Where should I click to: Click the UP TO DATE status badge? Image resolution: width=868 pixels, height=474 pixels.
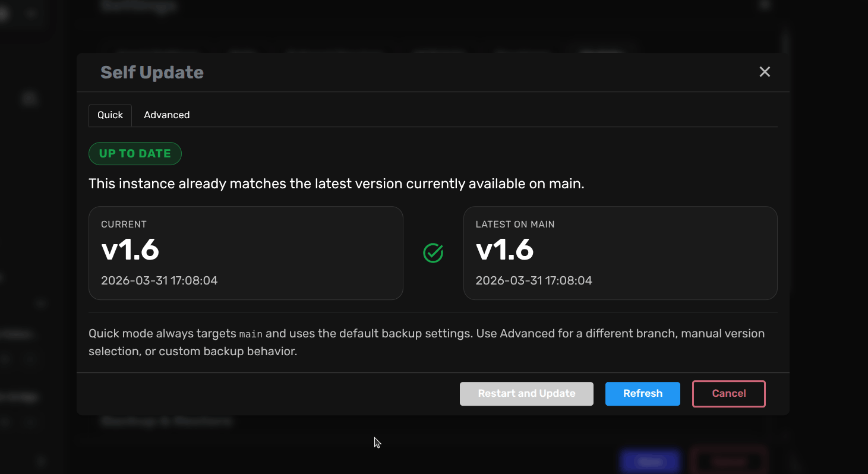(135, 153)
